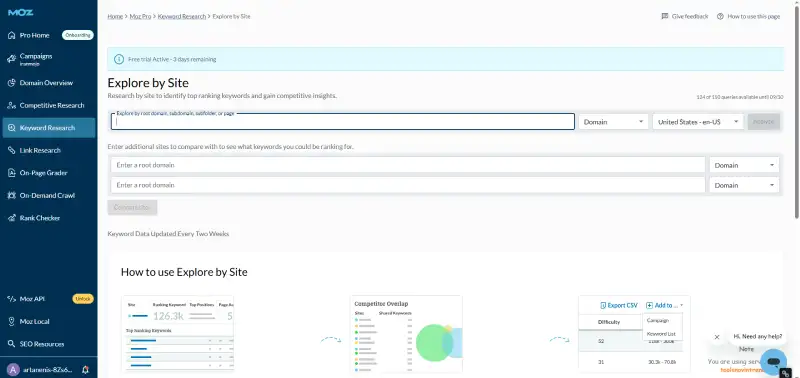This screenshot has width=800, height=378.
Task: Click the Moz Local pin icon
Action: 12,321
